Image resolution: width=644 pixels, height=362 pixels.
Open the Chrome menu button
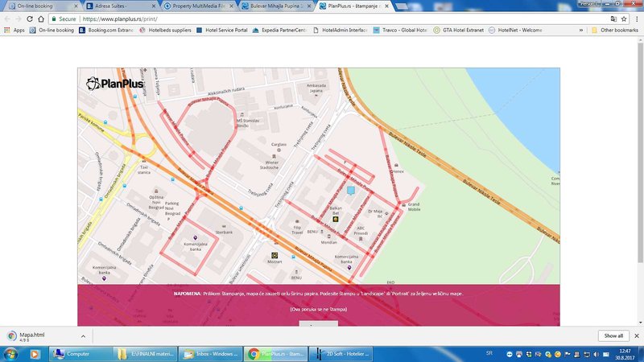(x=635, y=18)
